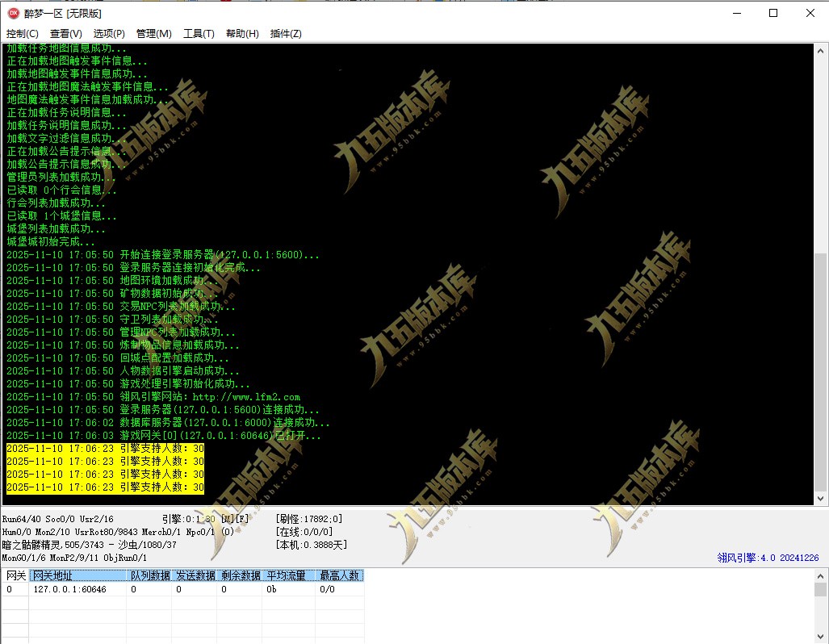Image resolution: width=829 pixels, height=644 pixels.
Task: Click the gateway table scrollbar thumb
Action: 820,590
